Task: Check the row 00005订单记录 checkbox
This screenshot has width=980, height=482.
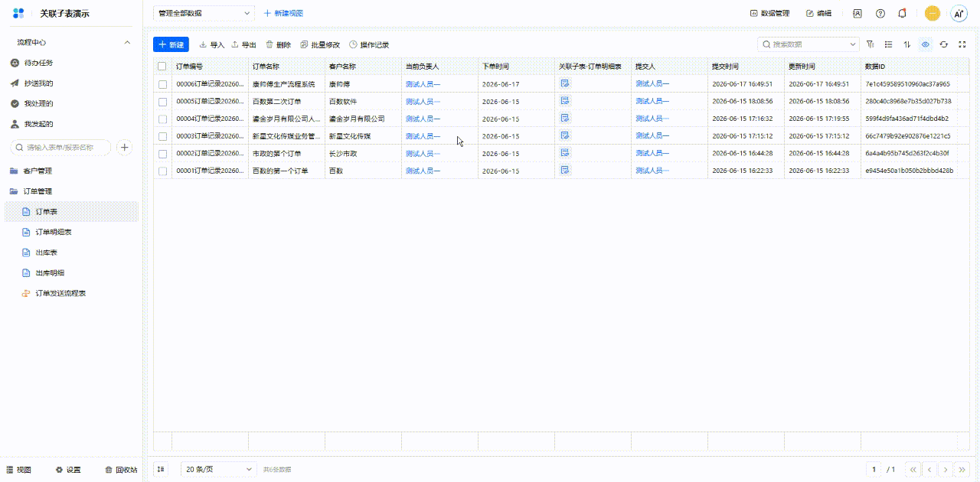Action: point(162,101)
